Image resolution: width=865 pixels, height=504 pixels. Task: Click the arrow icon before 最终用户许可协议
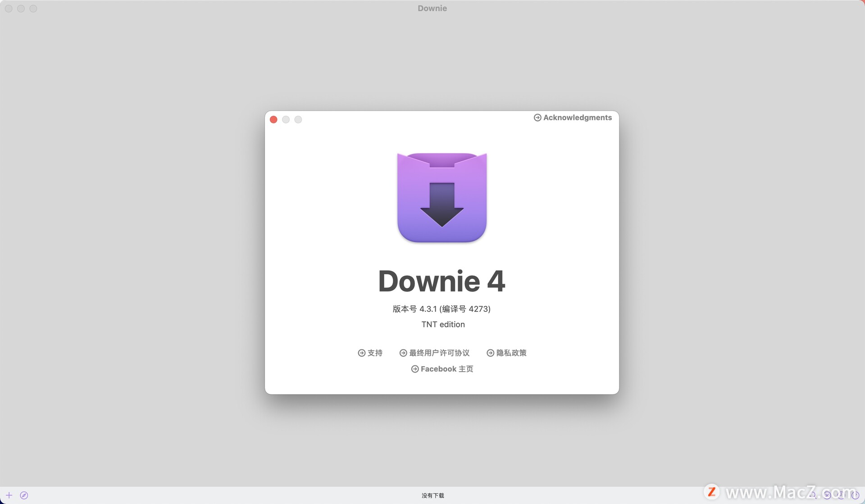(x=403, y=353)
